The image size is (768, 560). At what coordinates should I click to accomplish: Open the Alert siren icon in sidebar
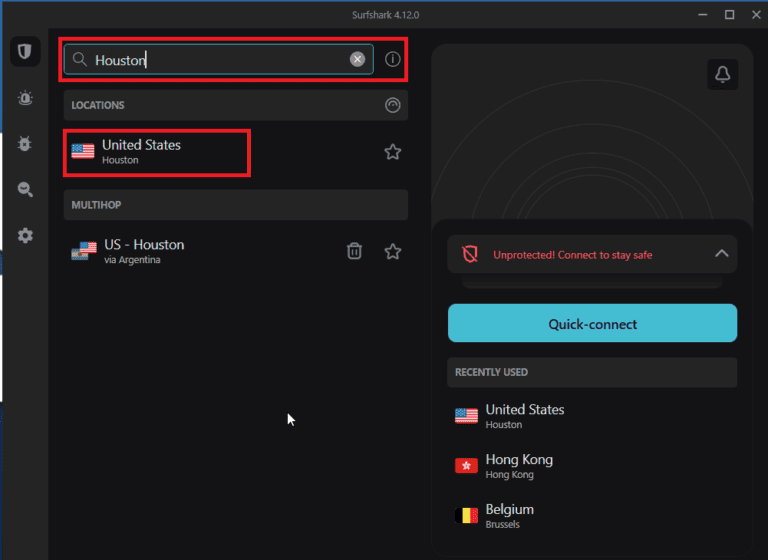(25, 98)
